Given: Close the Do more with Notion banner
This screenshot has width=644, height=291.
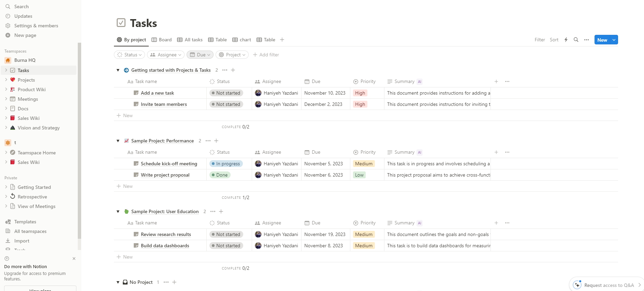Looking at the screenshot, I should pos(74,259).
